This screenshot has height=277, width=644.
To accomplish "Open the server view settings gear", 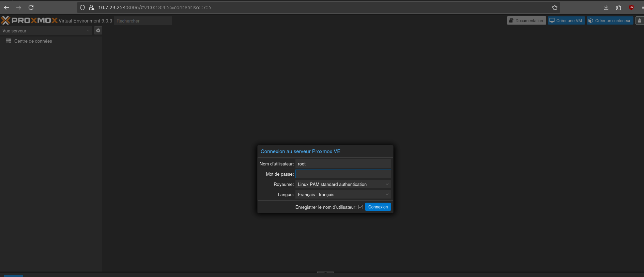I will [98, 30].
